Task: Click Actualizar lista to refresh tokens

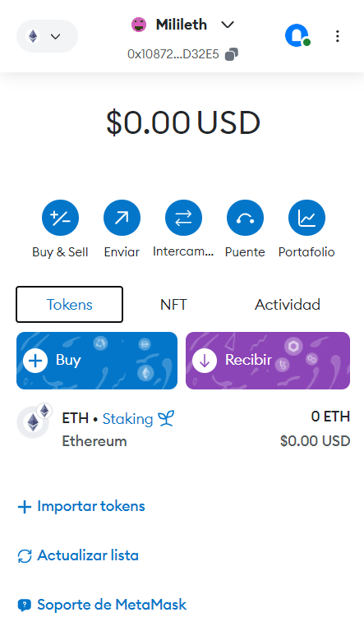Action: (78, 555)
